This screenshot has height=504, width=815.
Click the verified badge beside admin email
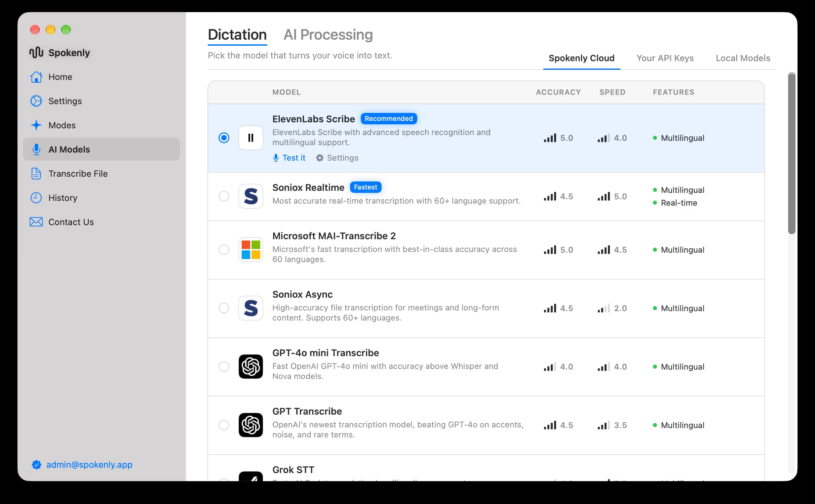[36, 465]
